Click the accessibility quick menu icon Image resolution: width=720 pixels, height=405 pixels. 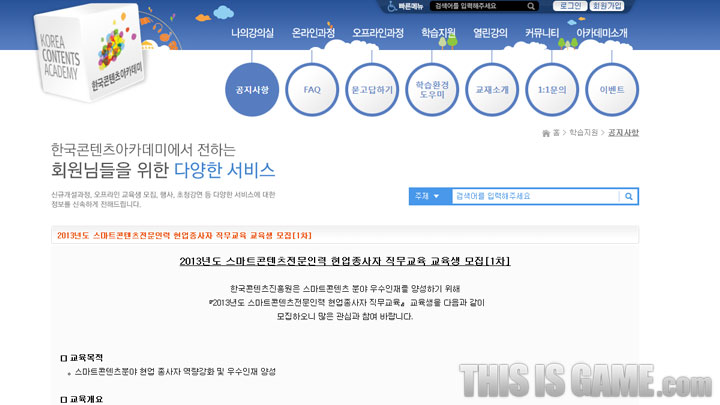tap(392, 6)
